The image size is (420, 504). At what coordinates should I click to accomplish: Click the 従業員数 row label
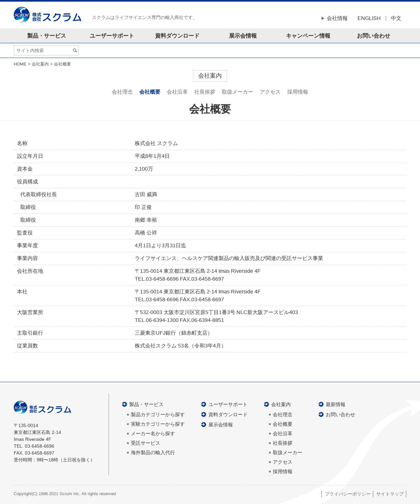(27, 346)
